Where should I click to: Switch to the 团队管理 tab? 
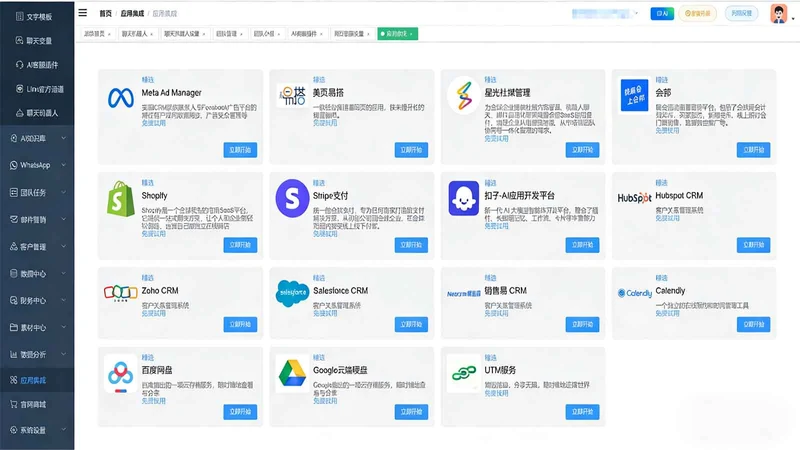(229, 34)
